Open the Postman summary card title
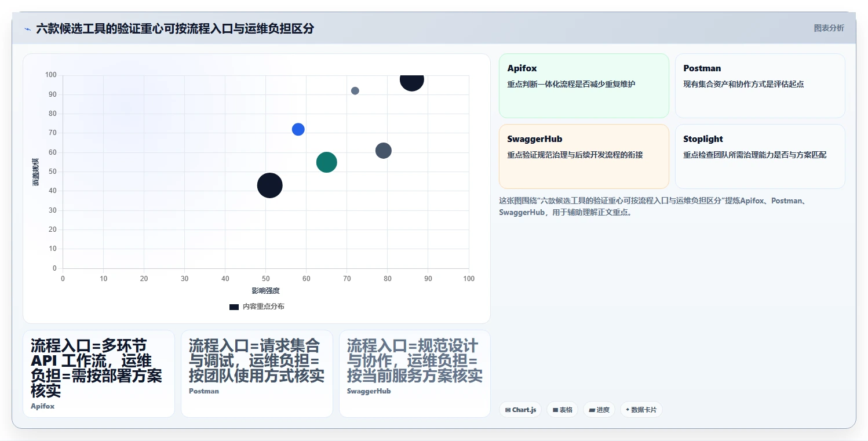 click(702, 68)
